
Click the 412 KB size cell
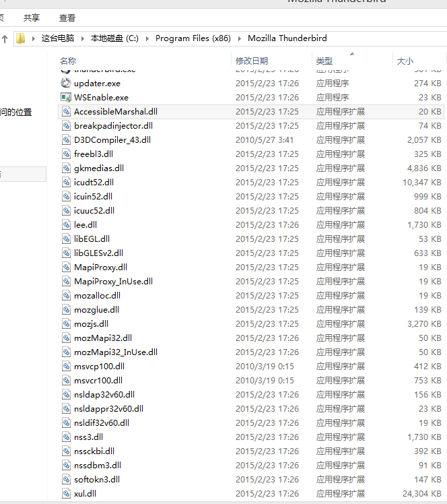(427, 366)
